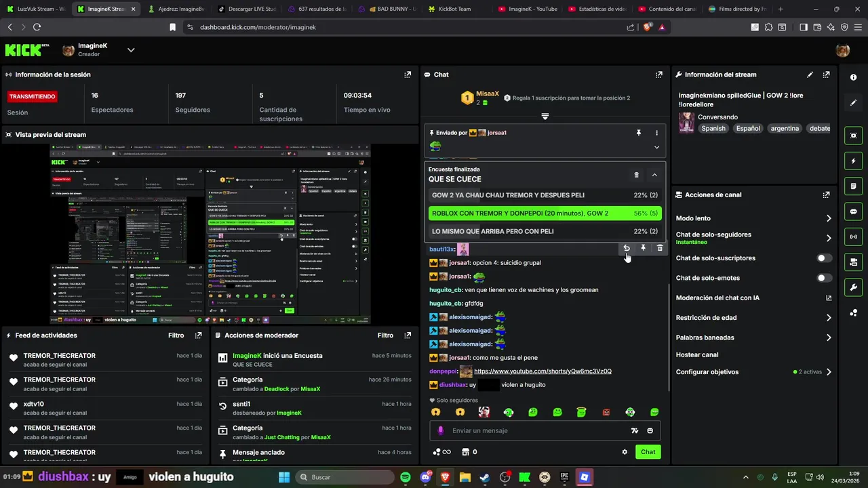Click reply arrow on bauti13x message
868x488 pixels.
(x=627, y=248)
